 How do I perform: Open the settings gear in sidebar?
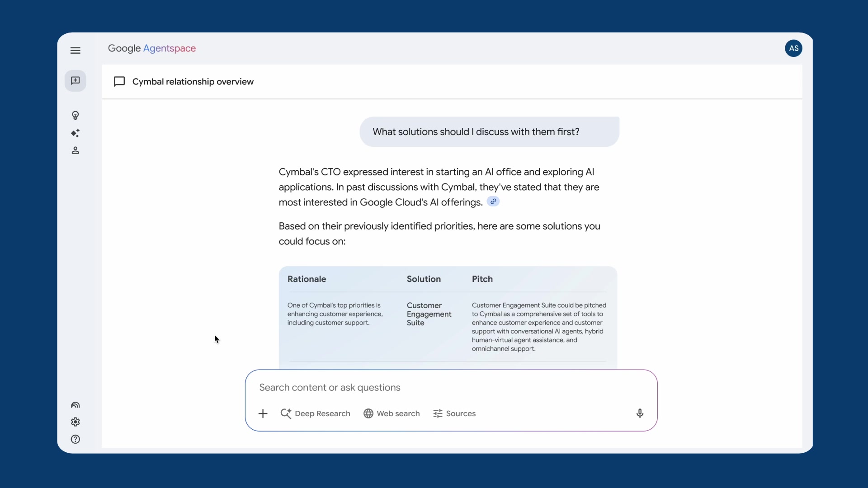coord(75,422)
